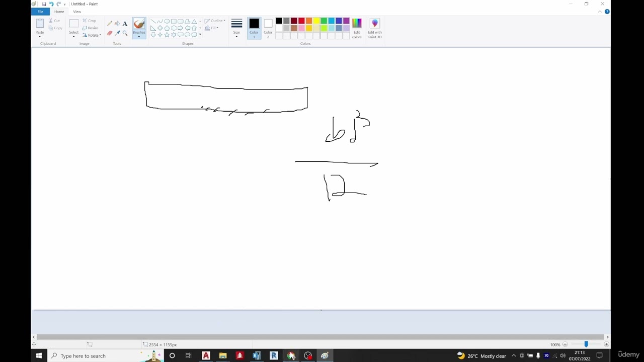Open the Rotate dropdown
The image size is (644, 362).
click(x=92, y=35)
